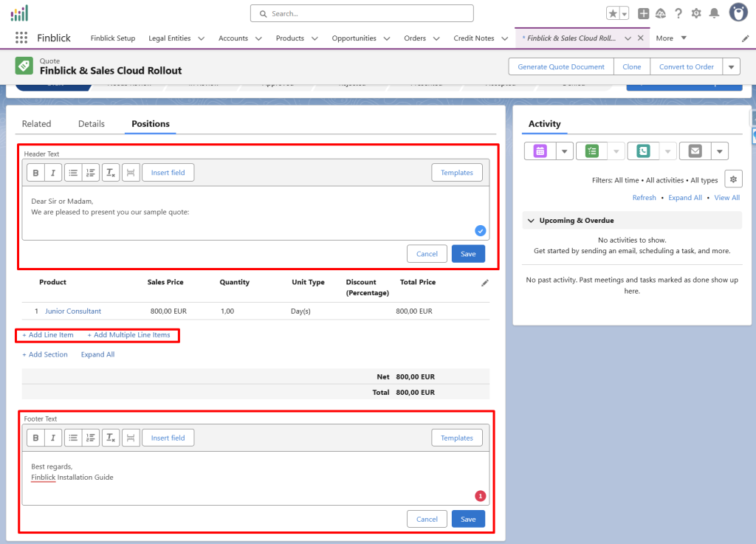The image size is (756, 544).
Task: Click bulleted list icon in Header Text editor
Action: [x=73, y=173]
